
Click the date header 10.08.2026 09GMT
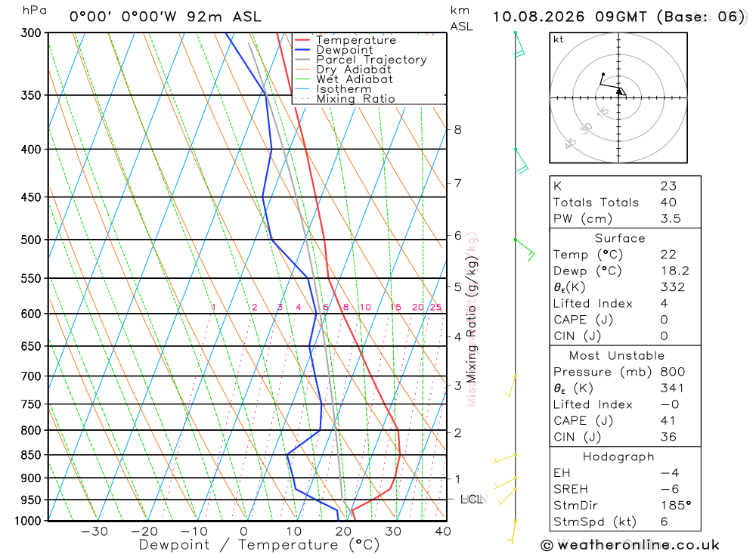(569, 17)
